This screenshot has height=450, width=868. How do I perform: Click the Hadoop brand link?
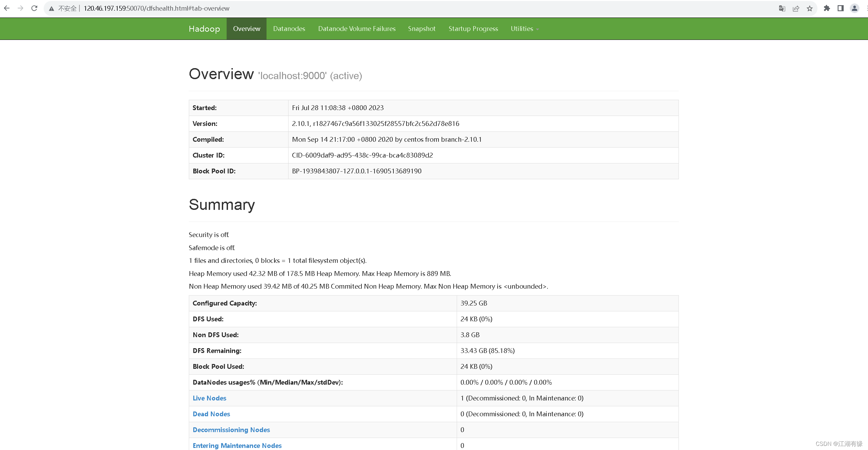204,29
